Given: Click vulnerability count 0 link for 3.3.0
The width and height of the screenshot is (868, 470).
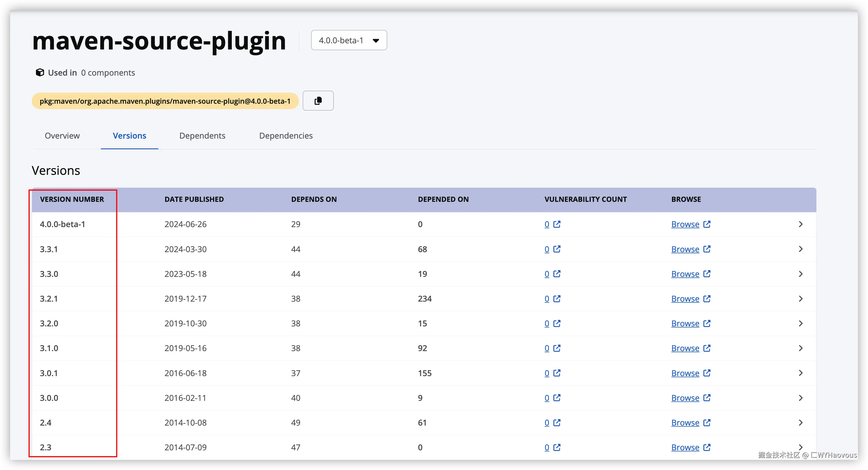Looking at the screenshot, I should tap(547, 274).
